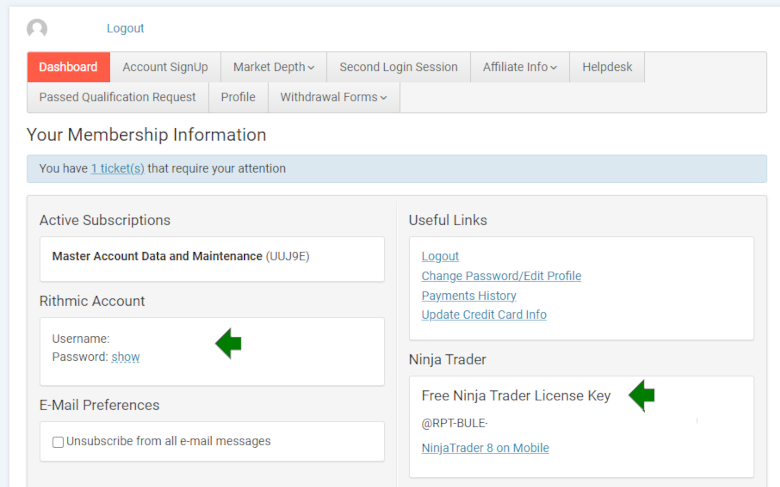Screen dimensions: 780x487
Task: Open Payments History link
Action: (468, 296)
